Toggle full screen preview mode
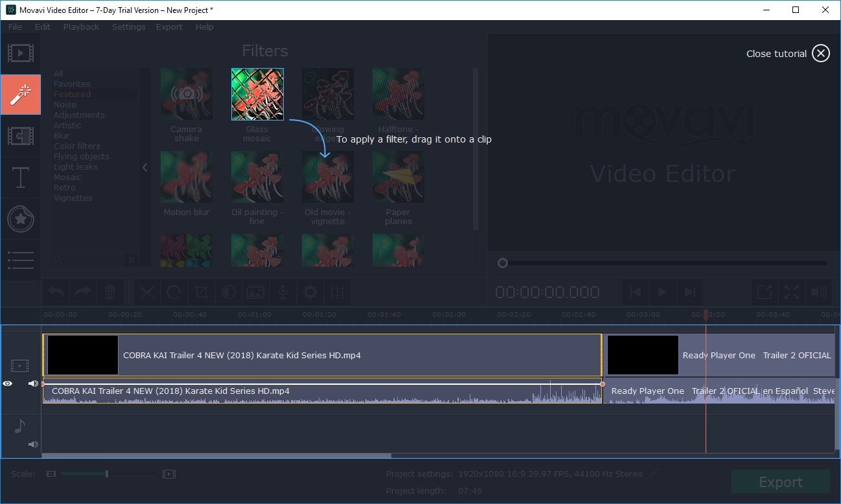841x504 pixels. (x=791, y=292)
